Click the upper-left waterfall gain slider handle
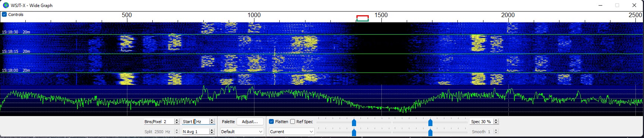The width and height of the screenshot is (644, 138). point(354,122)
